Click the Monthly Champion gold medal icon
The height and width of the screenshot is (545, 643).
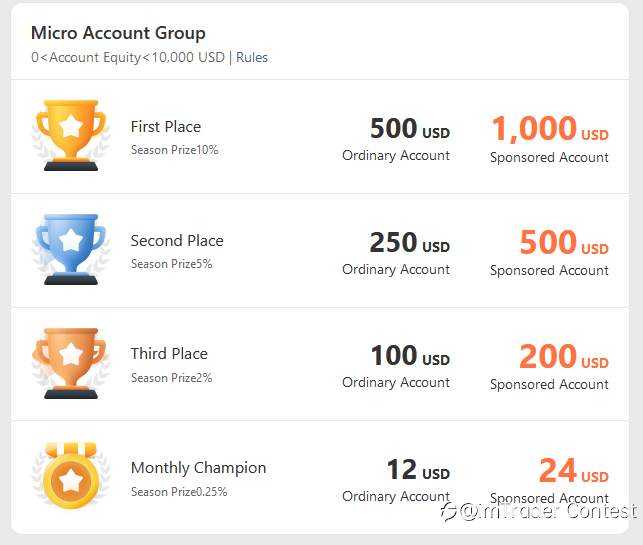pos(71,476)
